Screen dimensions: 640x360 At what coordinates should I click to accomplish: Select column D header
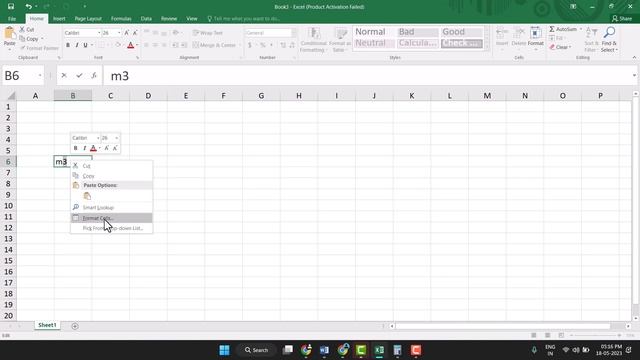pos(148,96)
